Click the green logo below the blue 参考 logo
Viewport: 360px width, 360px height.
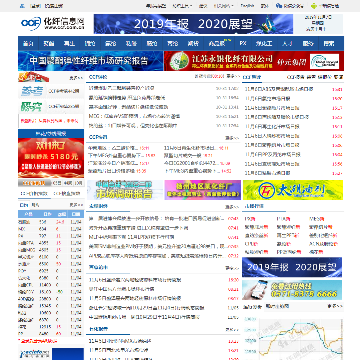tap(31, 106)
